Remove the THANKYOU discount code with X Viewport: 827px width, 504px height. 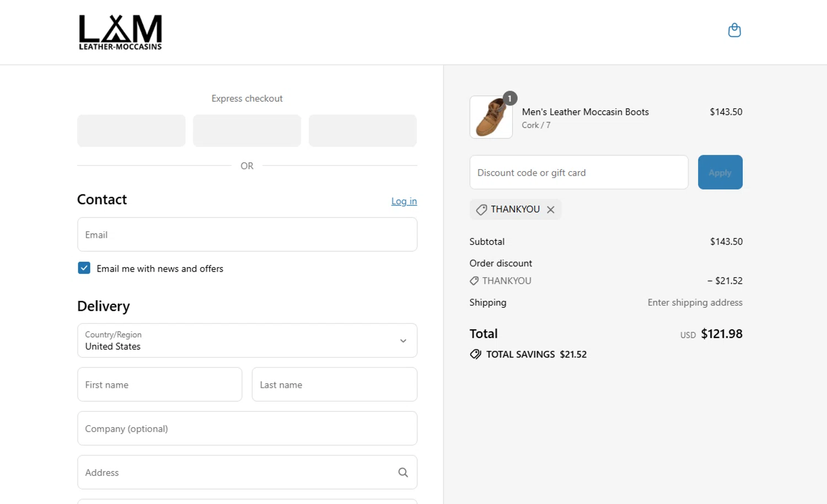(550, 209)
